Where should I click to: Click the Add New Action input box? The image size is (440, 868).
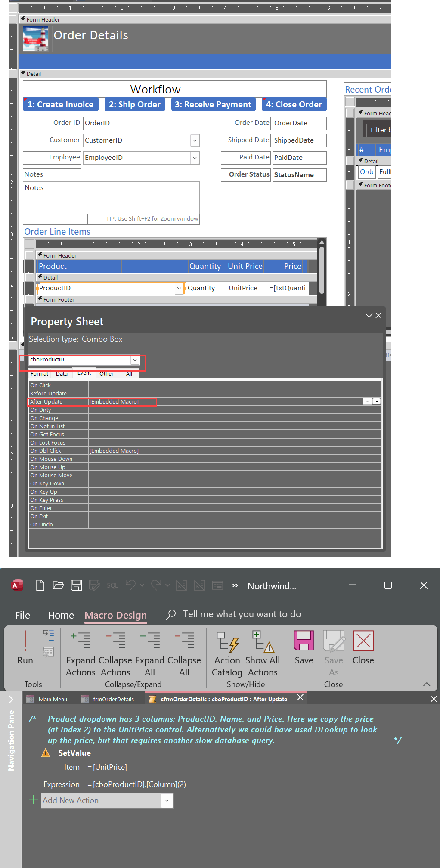(x=102, y=800)
